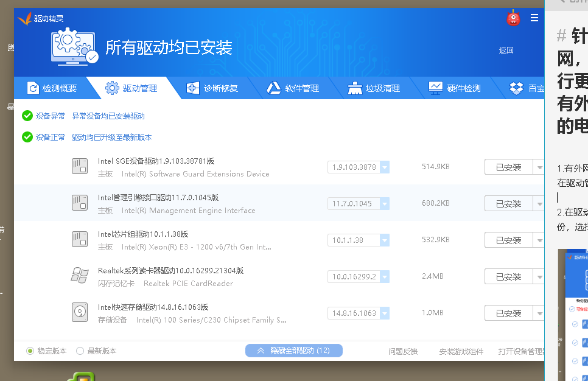Switch to the 软件管理 tab

coord(295,88)
